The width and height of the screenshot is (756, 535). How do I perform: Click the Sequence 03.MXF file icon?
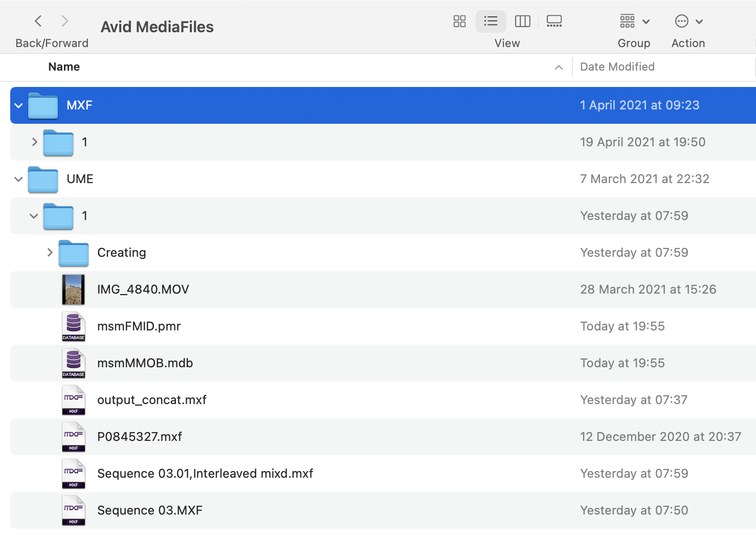pyautogui.click(x=74, y=510)
